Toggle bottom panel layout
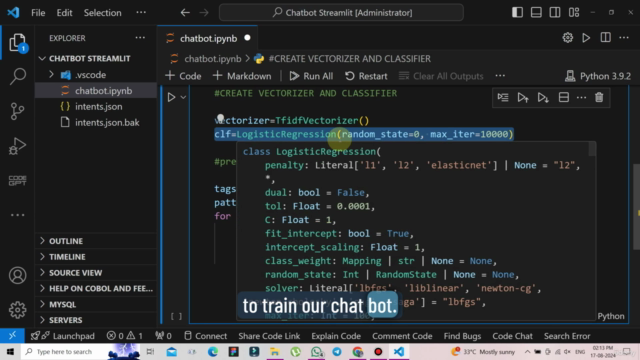The image size is (640, 360). (x=536, y=12)
